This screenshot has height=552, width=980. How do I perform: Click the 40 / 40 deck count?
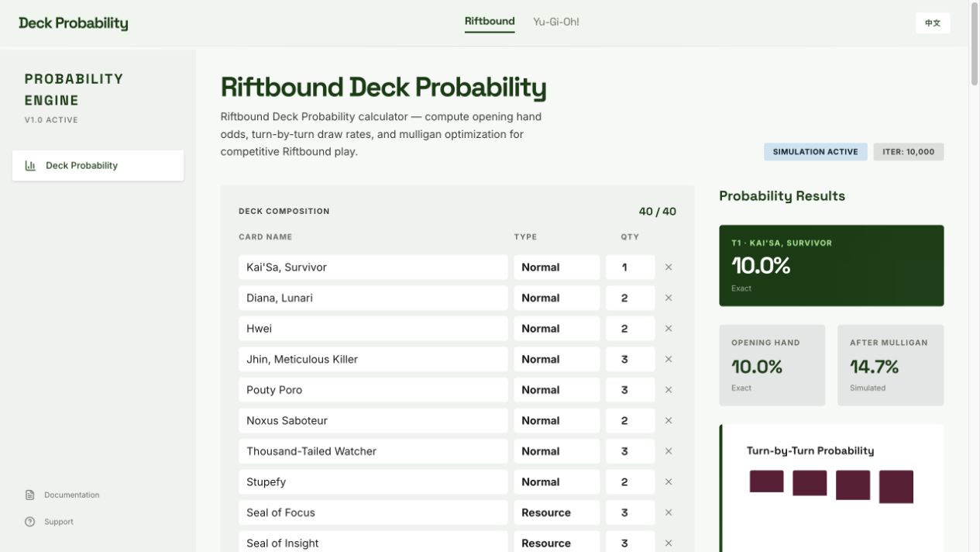[658, 212]
